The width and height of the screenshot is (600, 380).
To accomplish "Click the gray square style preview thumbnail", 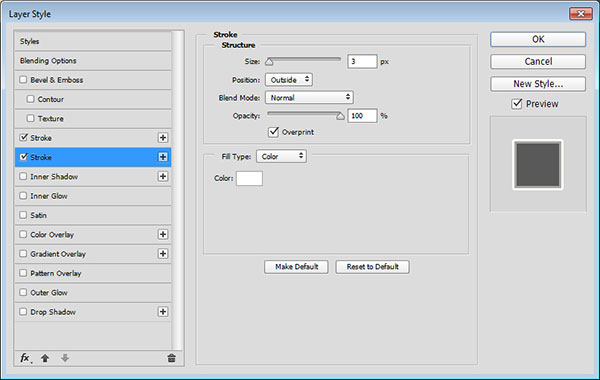I will 538,165.
